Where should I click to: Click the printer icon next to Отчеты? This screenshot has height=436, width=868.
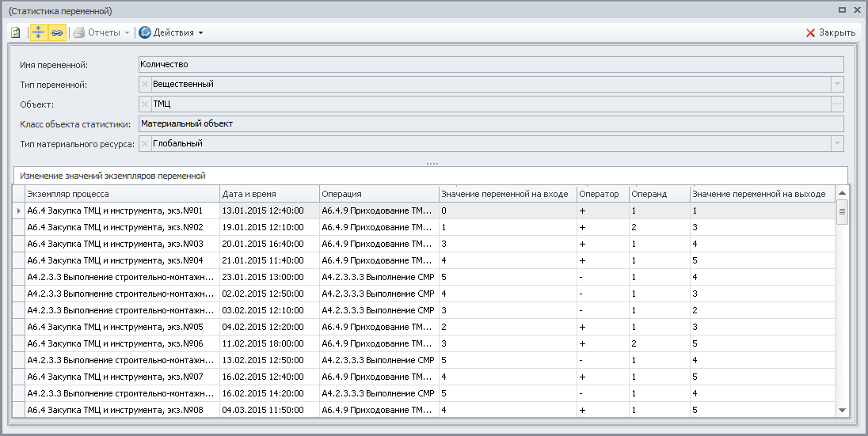tap(78, 32)
